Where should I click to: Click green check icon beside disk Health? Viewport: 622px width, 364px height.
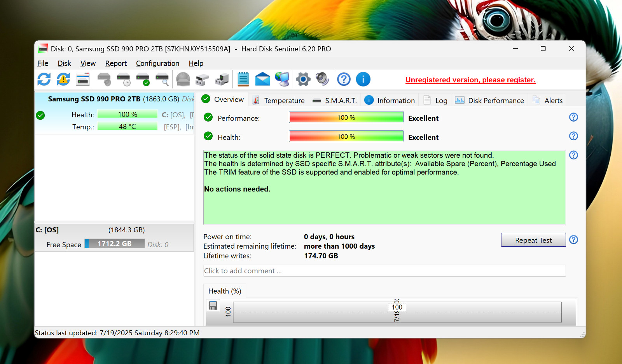pos(40,115)
